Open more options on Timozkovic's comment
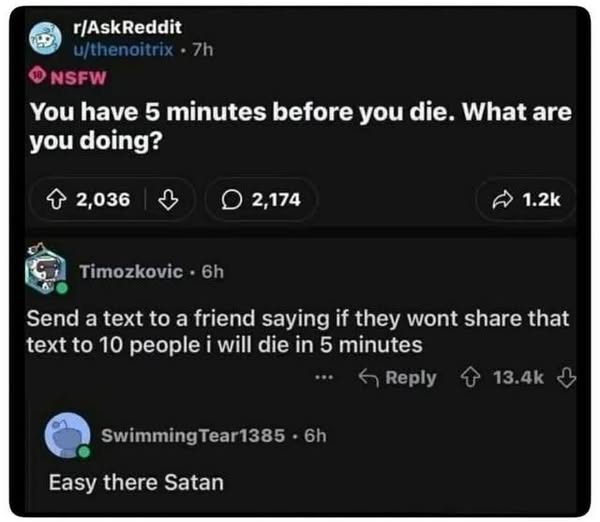600x522 pixels. (324, 378)
